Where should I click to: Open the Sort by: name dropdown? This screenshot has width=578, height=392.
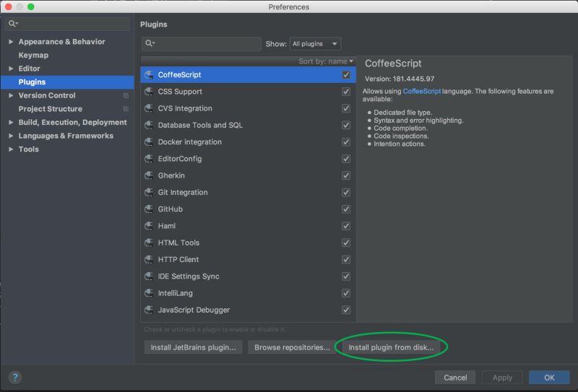pos(326,61)
